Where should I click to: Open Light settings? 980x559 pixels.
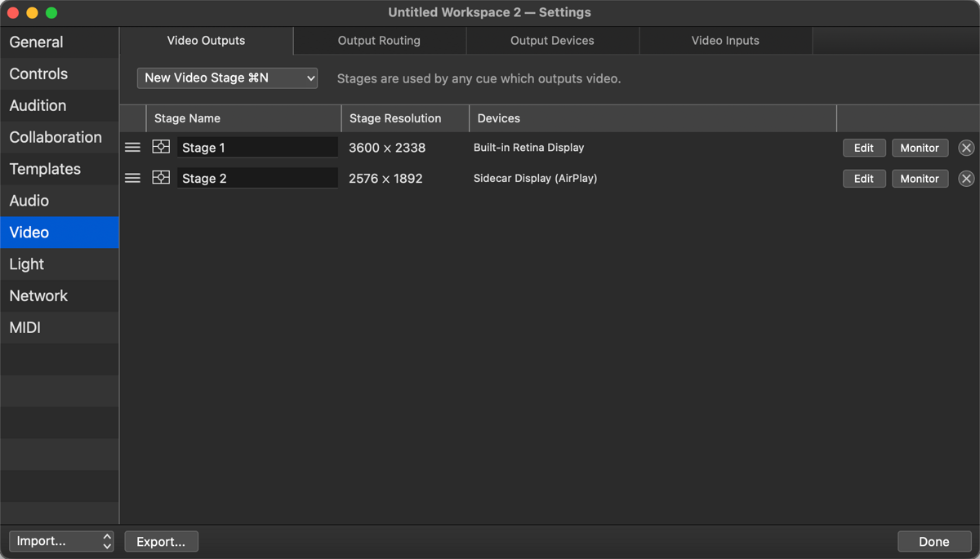tap(60, 264)
